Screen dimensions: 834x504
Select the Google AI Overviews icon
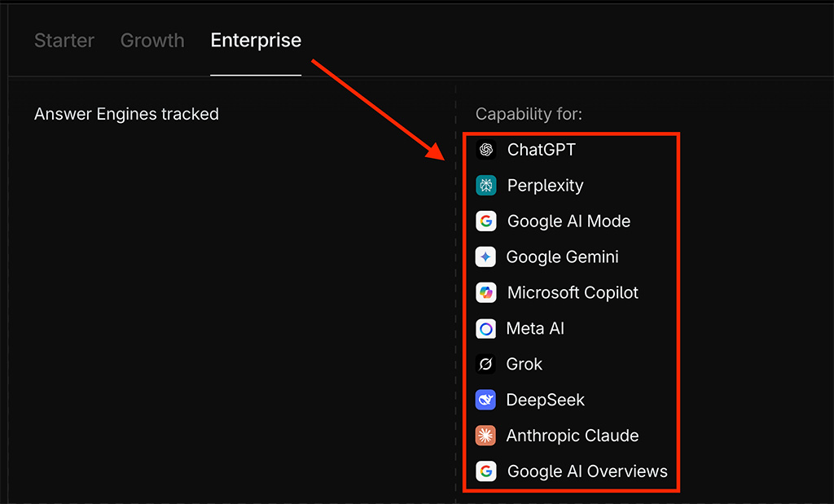click(x=486, y=471)
